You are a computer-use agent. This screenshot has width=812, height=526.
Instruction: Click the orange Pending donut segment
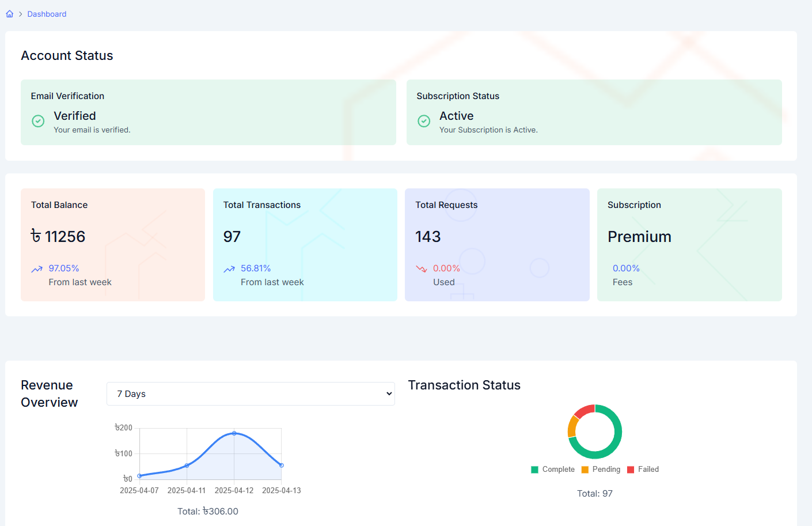tap(573, 426)
